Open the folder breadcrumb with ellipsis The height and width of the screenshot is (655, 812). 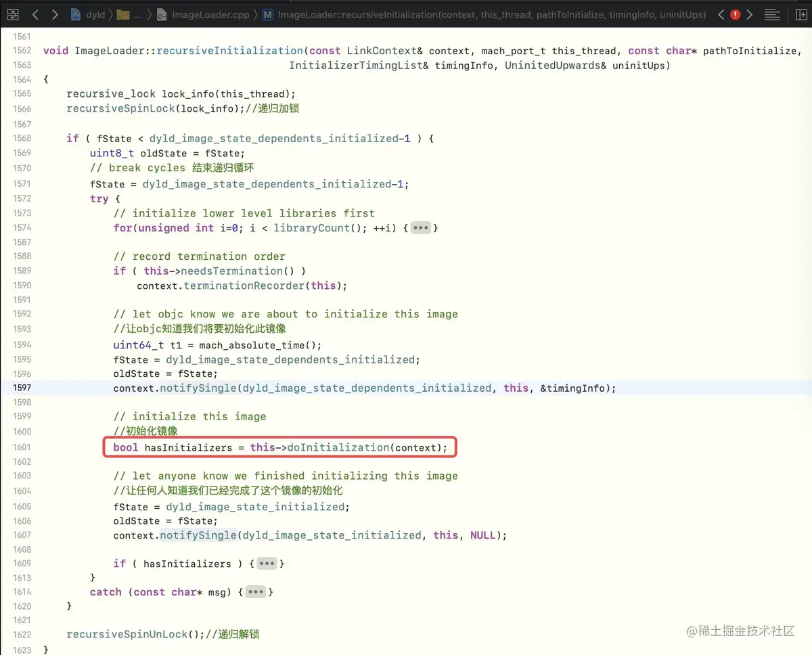129,14
